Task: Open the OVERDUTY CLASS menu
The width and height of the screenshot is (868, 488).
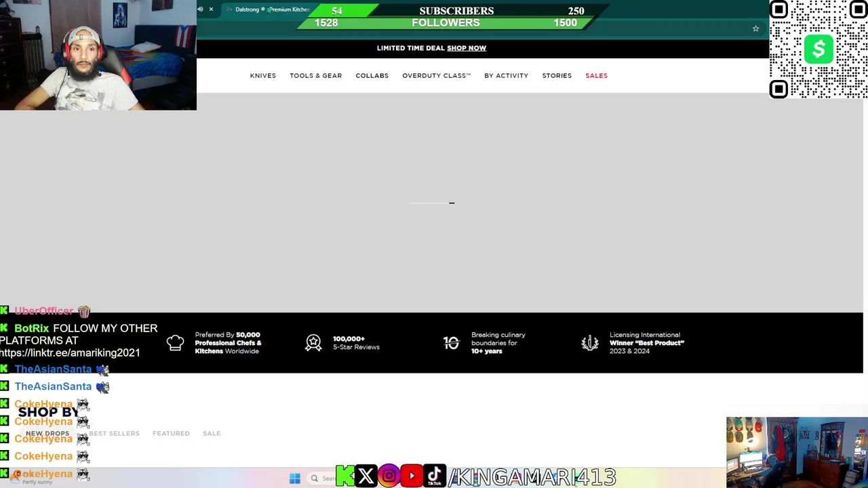Action: pos(437,76)
